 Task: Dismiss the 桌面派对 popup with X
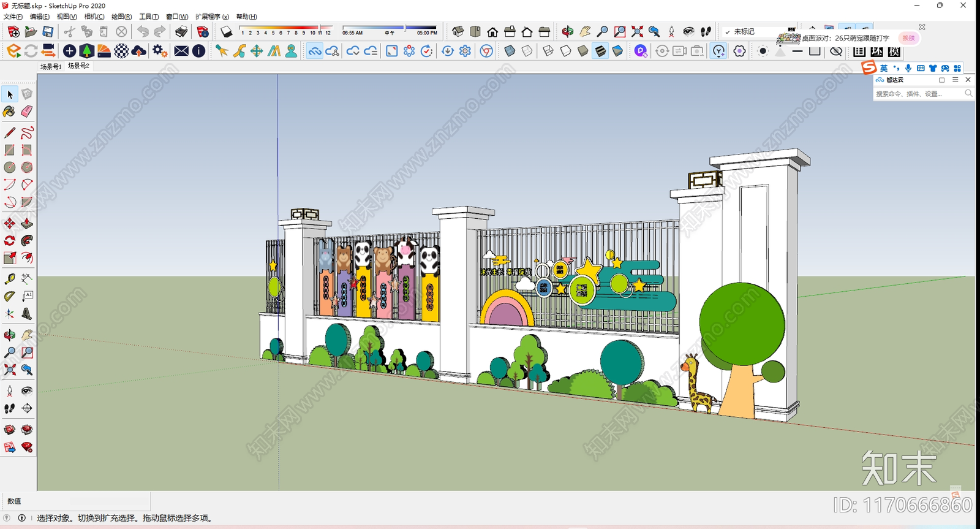click(922, 27)
